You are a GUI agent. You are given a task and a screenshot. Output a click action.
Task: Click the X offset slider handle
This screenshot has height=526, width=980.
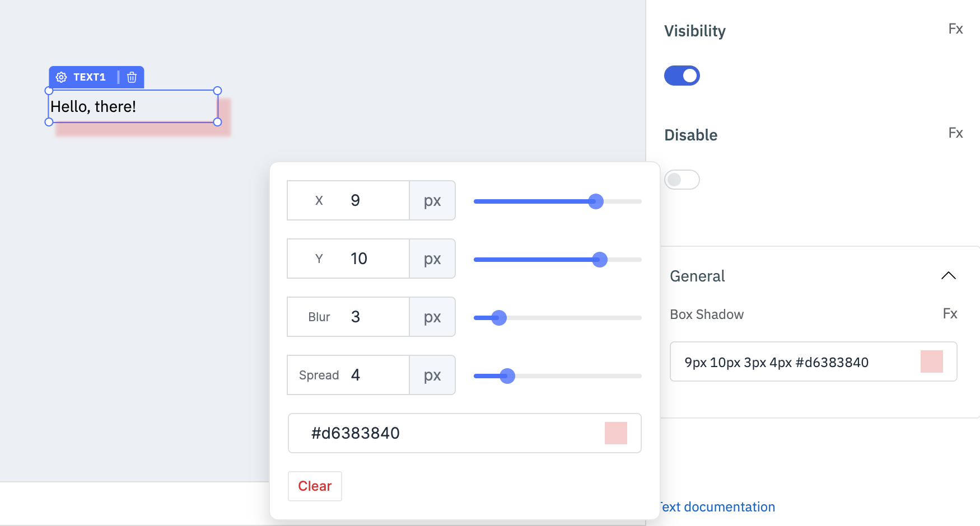pos(596,201)
